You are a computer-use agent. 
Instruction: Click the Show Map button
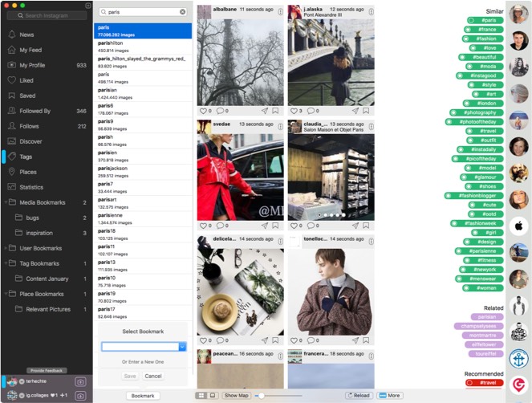click(x=236, y=396)
